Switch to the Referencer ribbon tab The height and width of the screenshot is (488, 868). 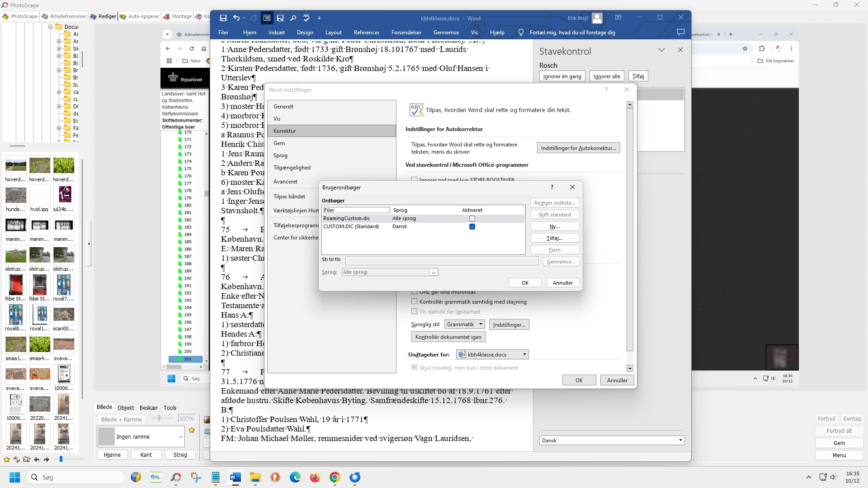(367, 32)
